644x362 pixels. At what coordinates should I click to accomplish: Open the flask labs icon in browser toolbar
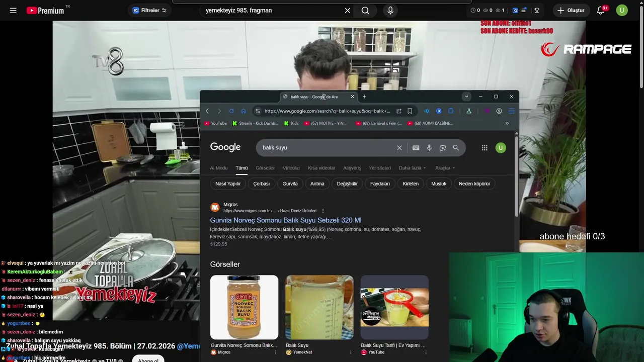(x=468, y=111)
